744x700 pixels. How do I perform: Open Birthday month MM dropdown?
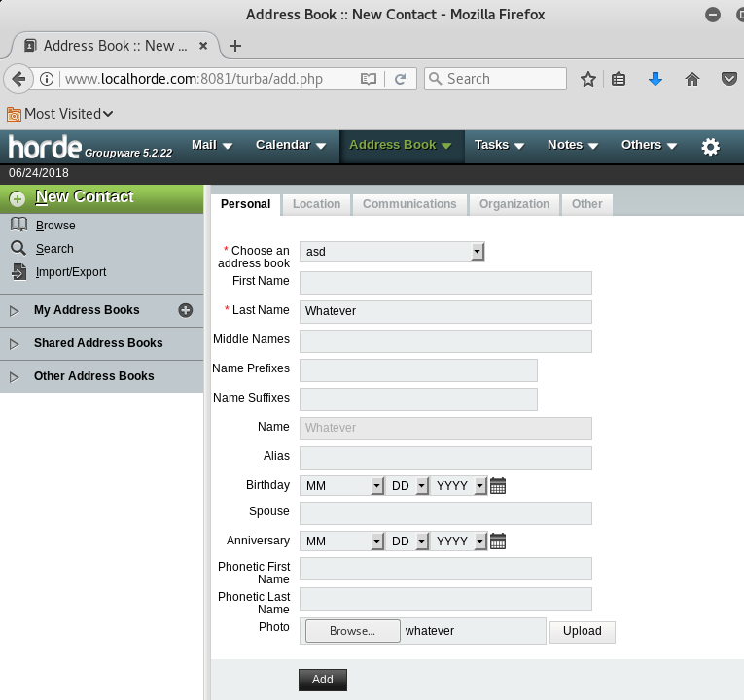[x=341, y=486]
